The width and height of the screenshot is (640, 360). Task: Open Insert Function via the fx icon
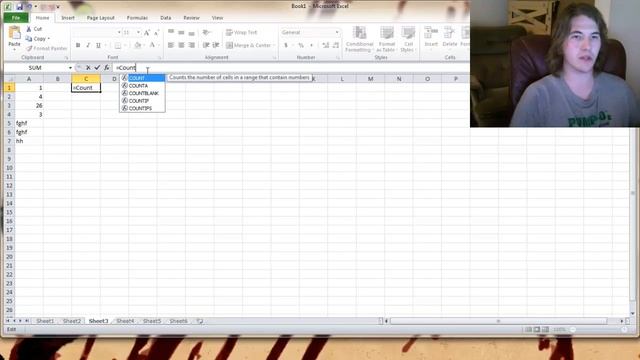107,68
